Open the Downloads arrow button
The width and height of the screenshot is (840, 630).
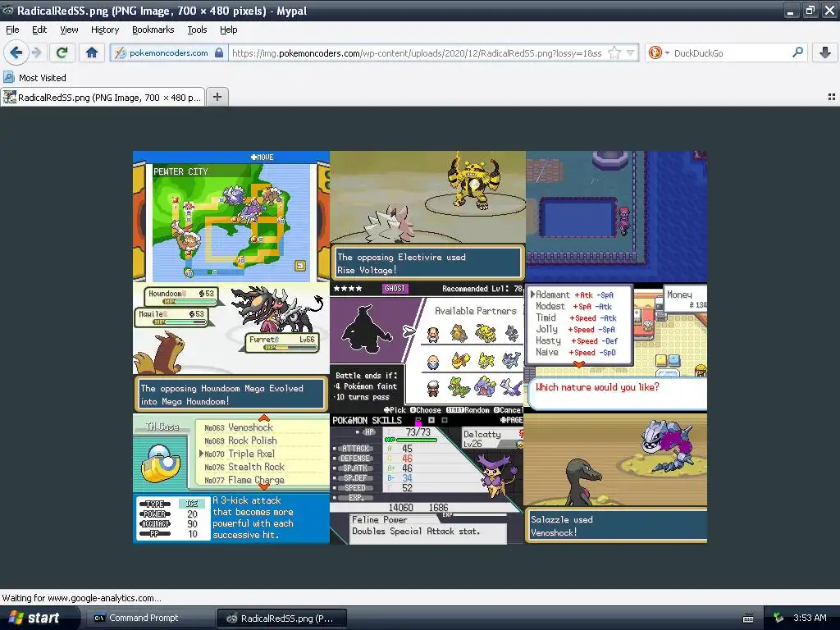pos(825,52)
